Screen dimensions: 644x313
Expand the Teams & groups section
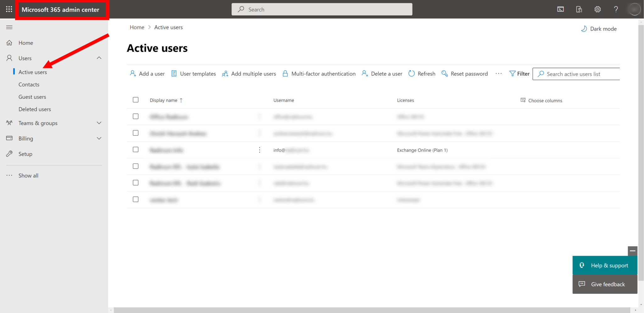point(99,123)
